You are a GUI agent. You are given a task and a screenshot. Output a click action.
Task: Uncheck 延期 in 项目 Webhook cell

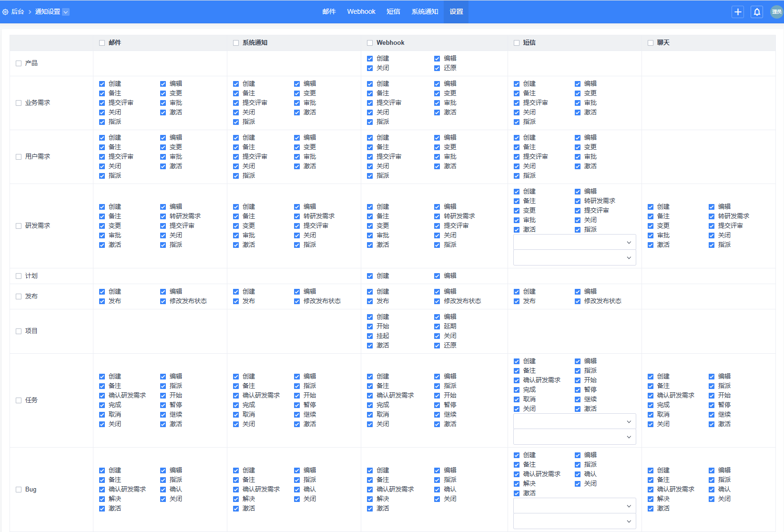click(x=437, y=327)
